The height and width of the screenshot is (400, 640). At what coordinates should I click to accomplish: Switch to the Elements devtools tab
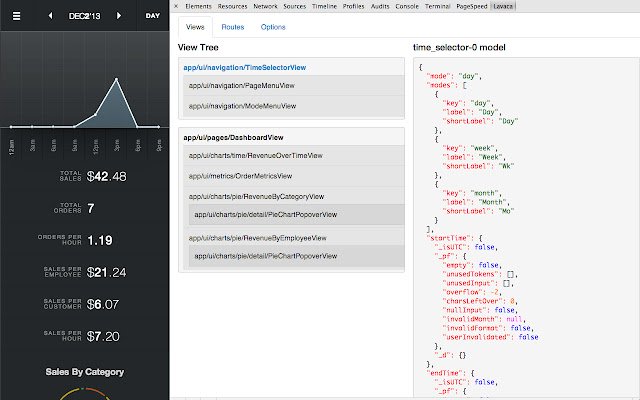pyautogui.click(x=198, y=6)
